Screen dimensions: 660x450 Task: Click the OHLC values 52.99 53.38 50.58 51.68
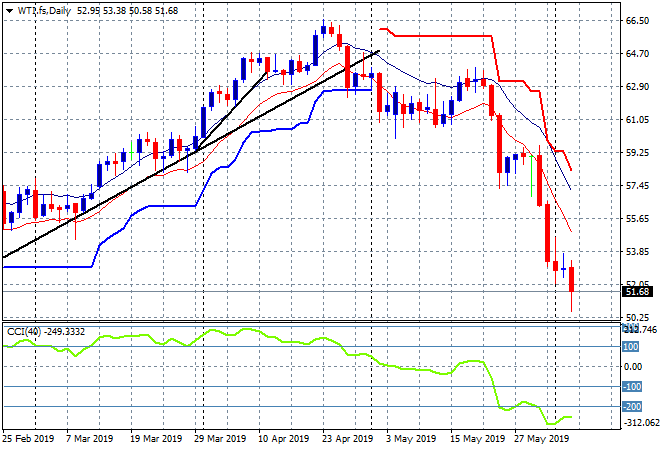tap(128, 11)
